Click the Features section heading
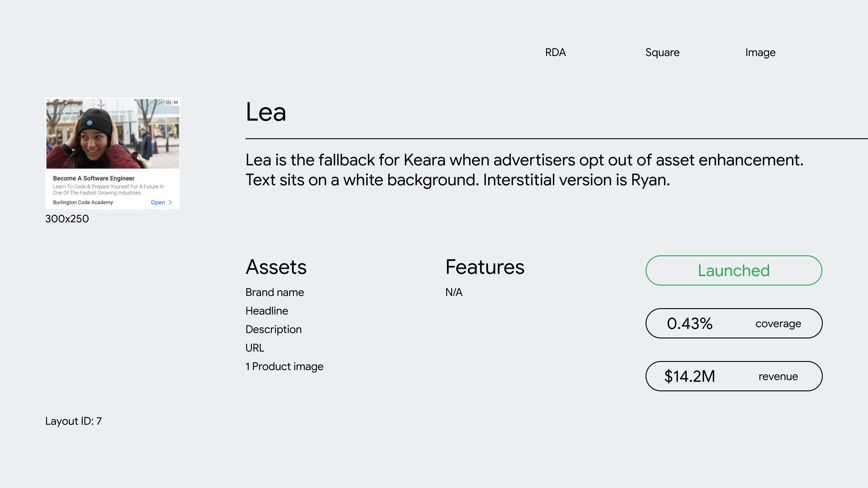This screenshot has height=488, width=868. [485, 267]
